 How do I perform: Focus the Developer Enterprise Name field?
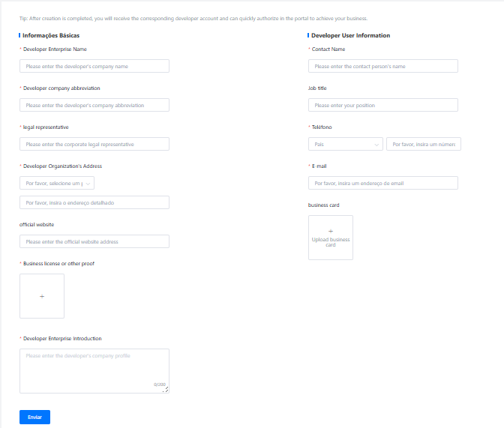click(x=94, y=66)
